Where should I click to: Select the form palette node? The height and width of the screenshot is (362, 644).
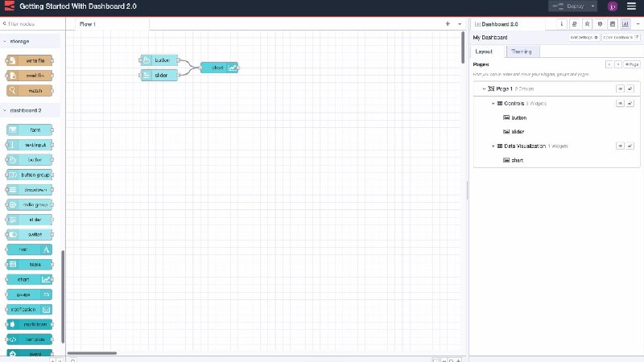click(x=30, y=130)
